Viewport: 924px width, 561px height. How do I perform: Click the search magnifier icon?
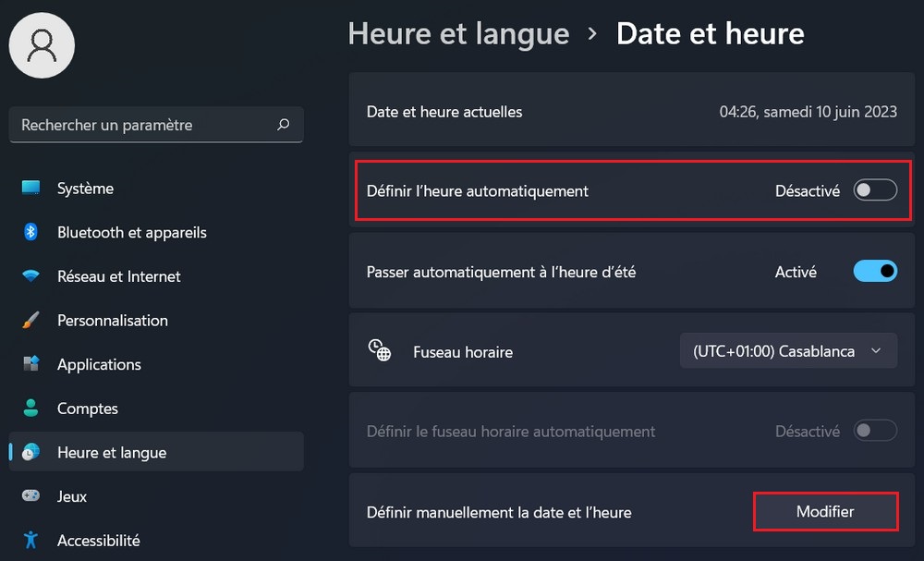[x=283, y=125]
